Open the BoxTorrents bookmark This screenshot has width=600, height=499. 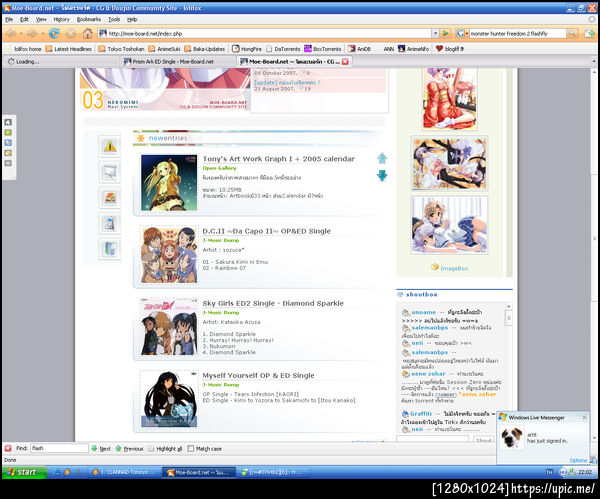click(323, 49)
